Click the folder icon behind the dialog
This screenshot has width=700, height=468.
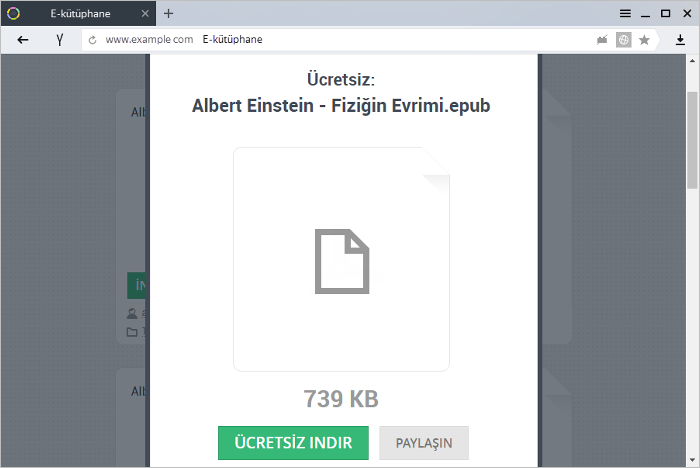tap(132, 332)
